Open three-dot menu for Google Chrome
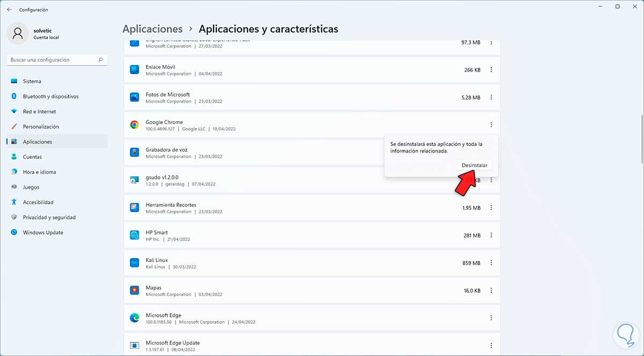 (x=491, y=125)
